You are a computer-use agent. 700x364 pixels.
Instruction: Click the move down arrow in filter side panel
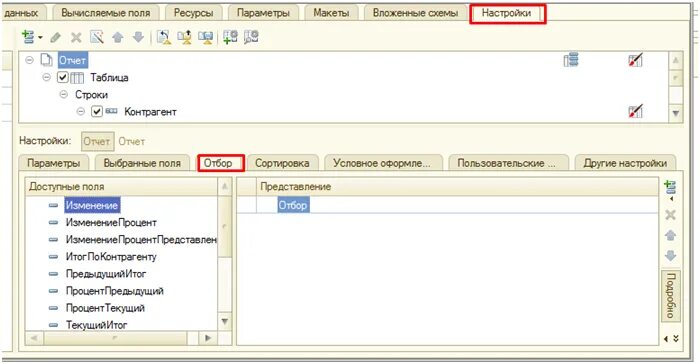coord(670,255)
